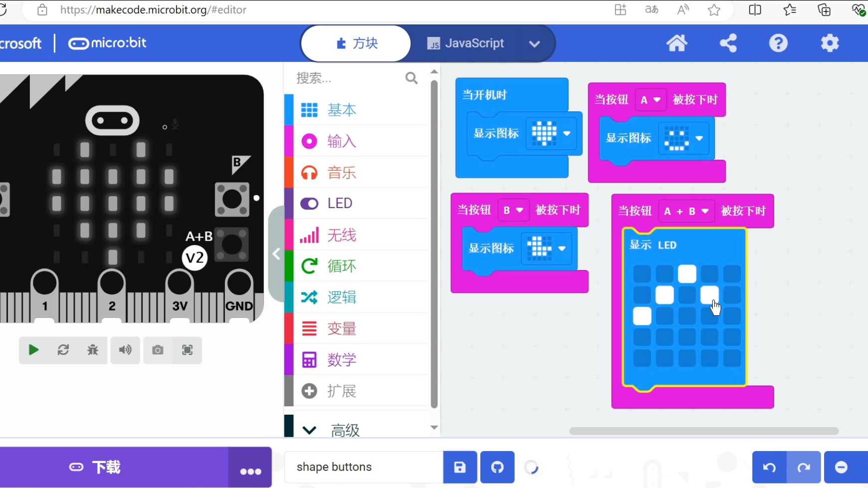The width and height of the screenshot is (868, 488).
Task: Open button B dropdown in 当按钮 block
Action: click(513, 210)
